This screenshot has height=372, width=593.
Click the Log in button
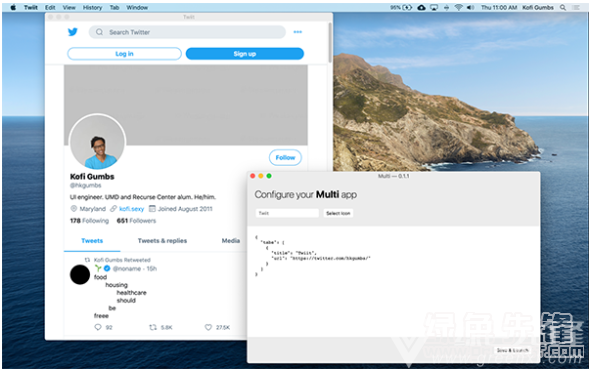[x=124, y=54]
